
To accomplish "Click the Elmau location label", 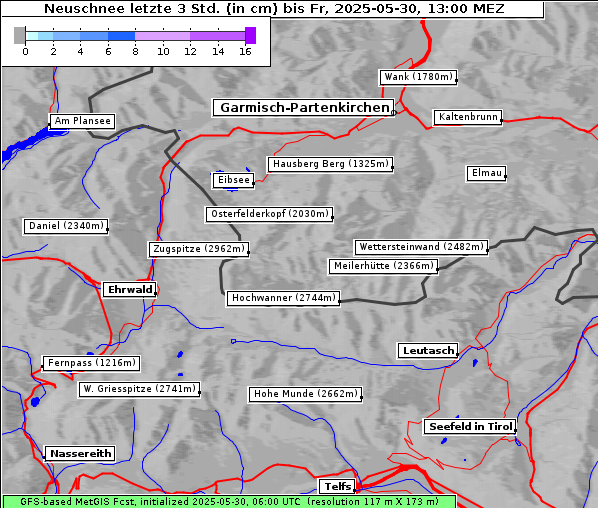I will [x=486, y=174].
